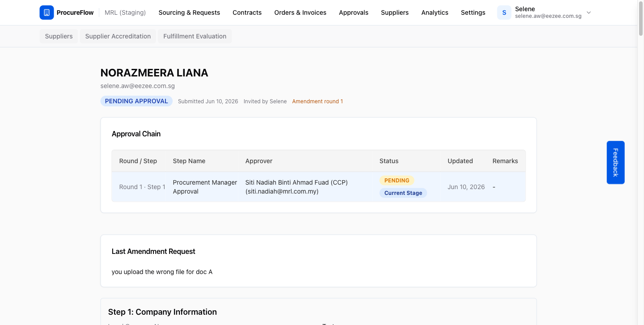Switch to Fulfillment Evaluation tab
Screen dimensions: 644x325
coord(195,36)
